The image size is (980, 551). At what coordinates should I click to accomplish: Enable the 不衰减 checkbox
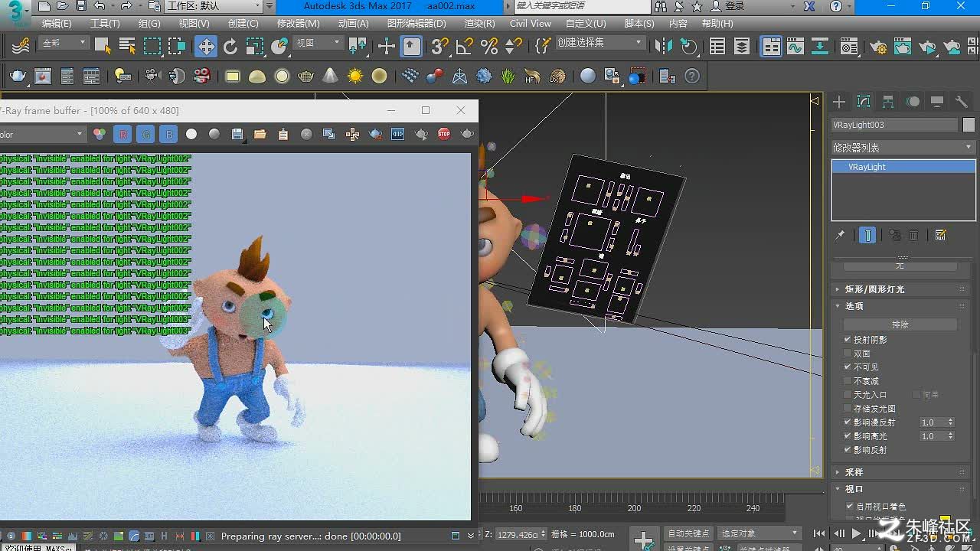pos(848,381)
